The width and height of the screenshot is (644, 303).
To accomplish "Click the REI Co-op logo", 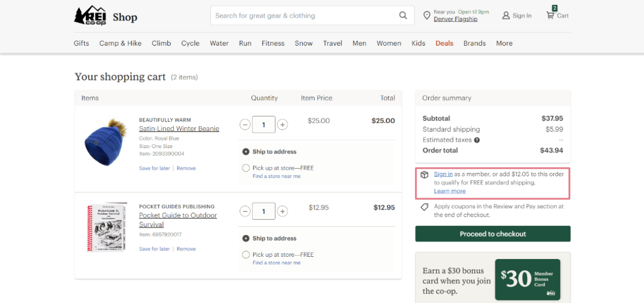I will (90, 16).
